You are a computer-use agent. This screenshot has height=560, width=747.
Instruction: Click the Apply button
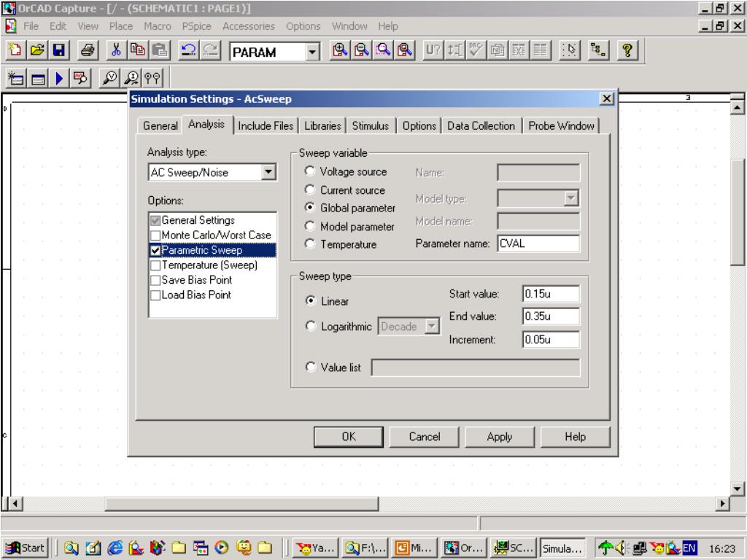coord(499,437)
